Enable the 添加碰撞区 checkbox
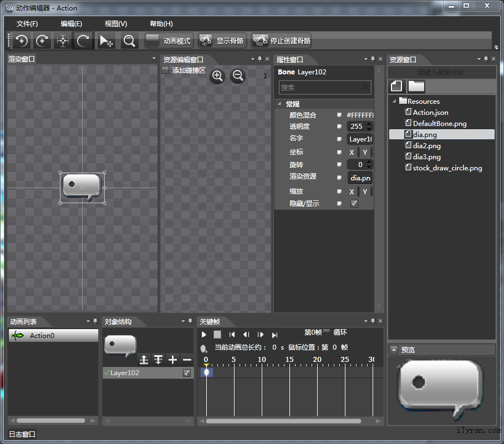The image size is (504, 444). coord(165,70)
